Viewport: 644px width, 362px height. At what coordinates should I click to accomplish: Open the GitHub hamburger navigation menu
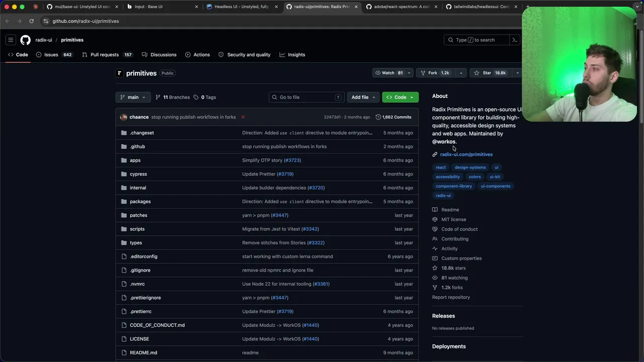point(11,40)
